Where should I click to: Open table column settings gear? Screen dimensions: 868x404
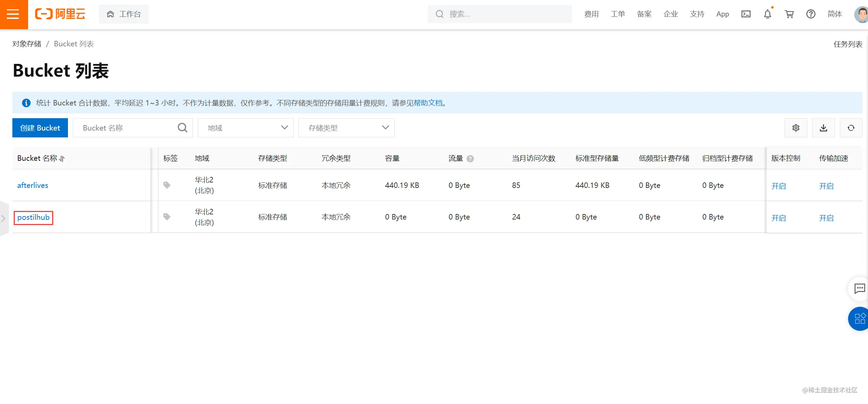point(796,128)
